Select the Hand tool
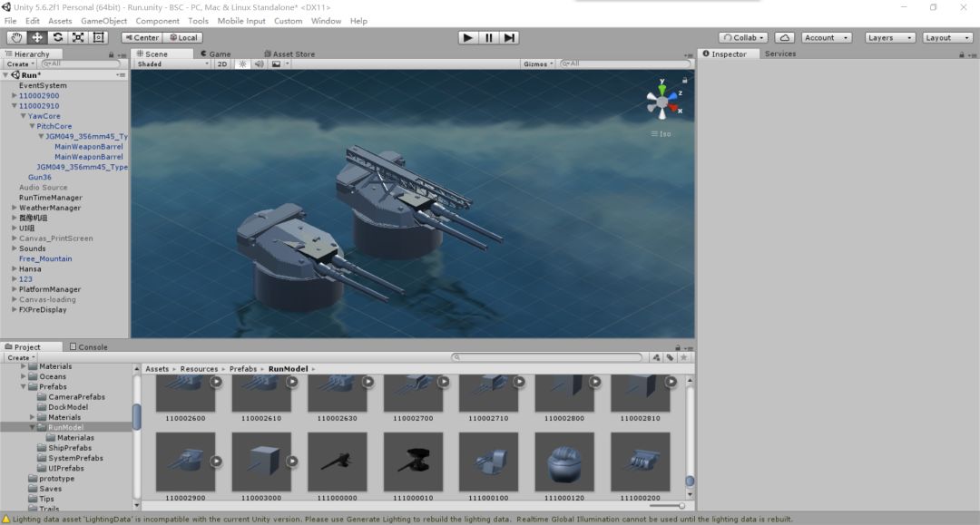 point(16,37)
